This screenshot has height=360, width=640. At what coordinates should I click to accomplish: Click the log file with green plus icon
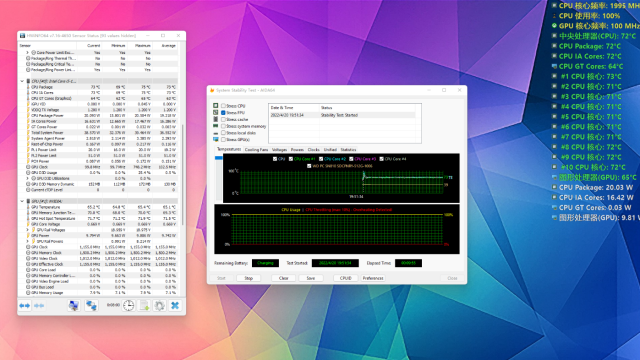(x=144, y=305)
